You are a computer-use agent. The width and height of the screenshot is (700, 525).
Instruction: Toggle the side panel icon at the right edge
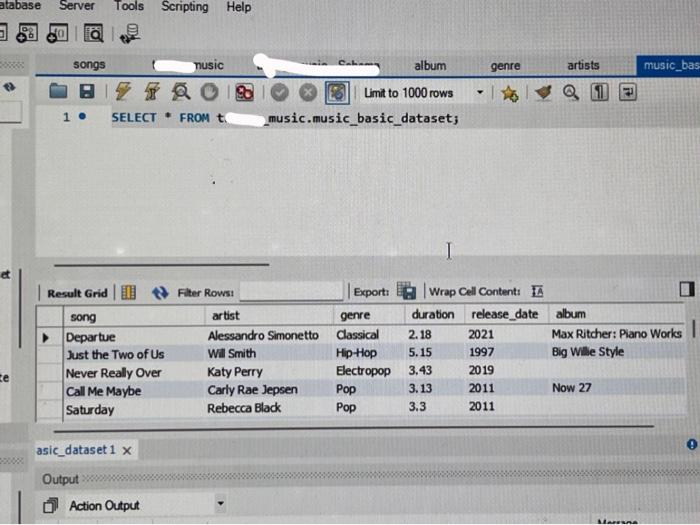[x=687, y=289]
